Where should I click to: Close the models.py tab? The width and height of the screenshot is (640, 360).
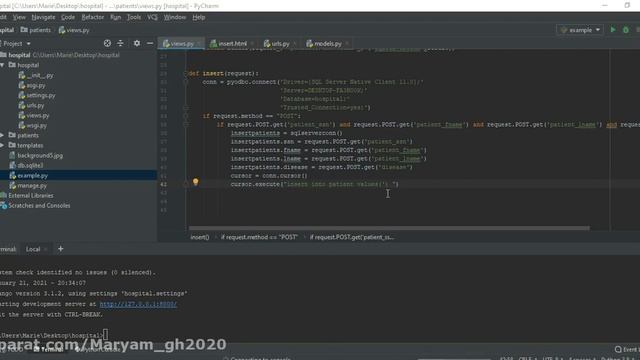pos(347,44)
